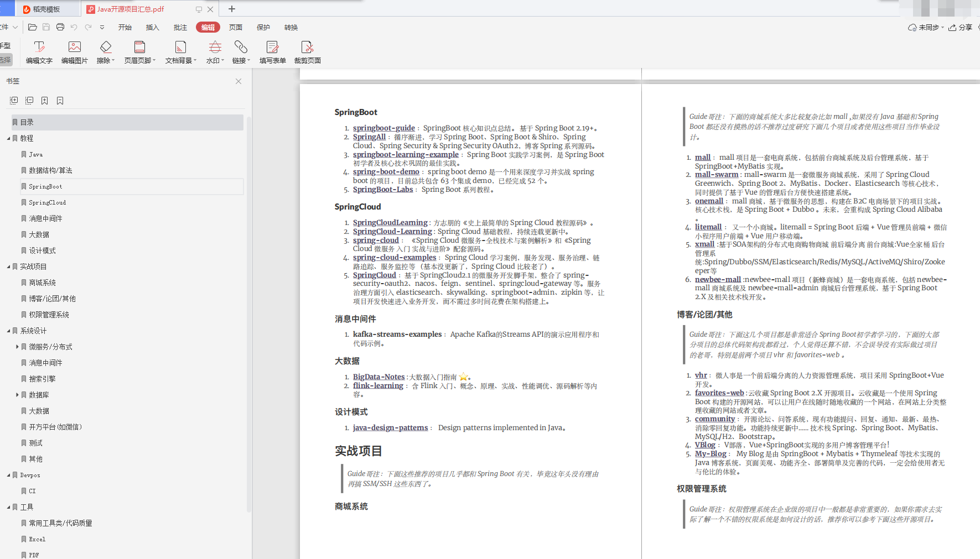Switch to the 稻壳模板 tab
The height and width of the screenshot is (559, 980).
tap(46, 9)
